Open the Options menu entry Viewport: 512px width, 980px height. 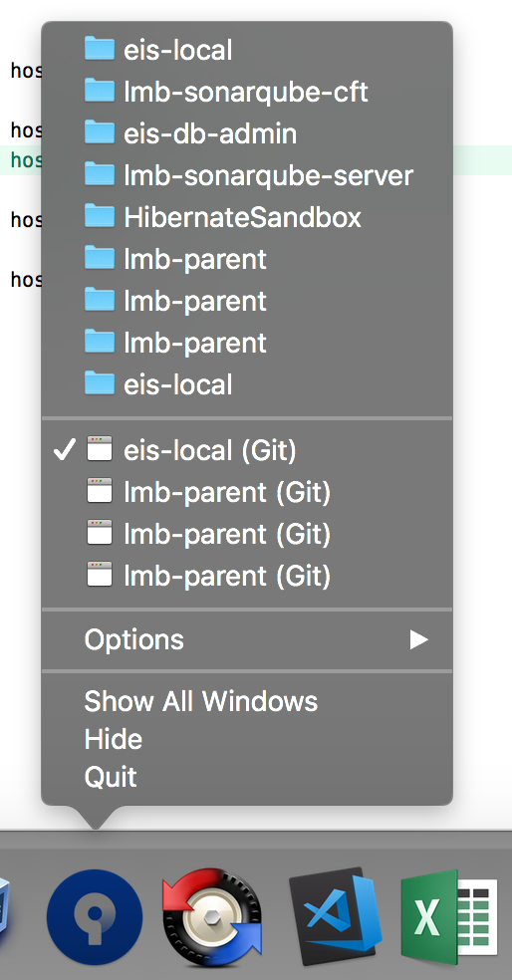click(x=247, y=640)
